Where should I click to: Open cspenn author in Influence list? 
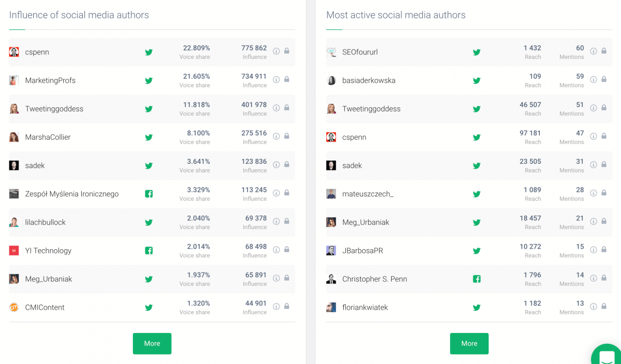coord(37,52)
